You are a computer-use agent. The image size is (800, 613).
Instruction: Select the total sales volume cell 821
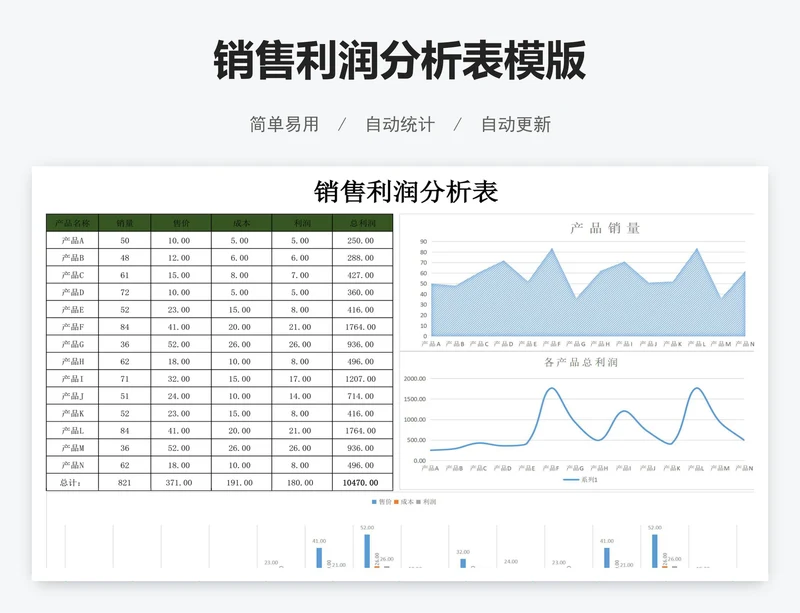[124, 482]
